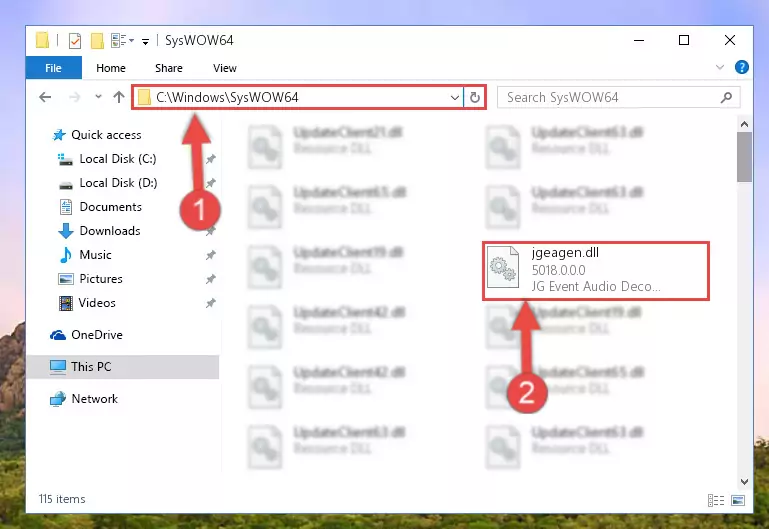Open Downloads in the navigation pane
The height and width of the screenshot is (529, 769).
110,231
